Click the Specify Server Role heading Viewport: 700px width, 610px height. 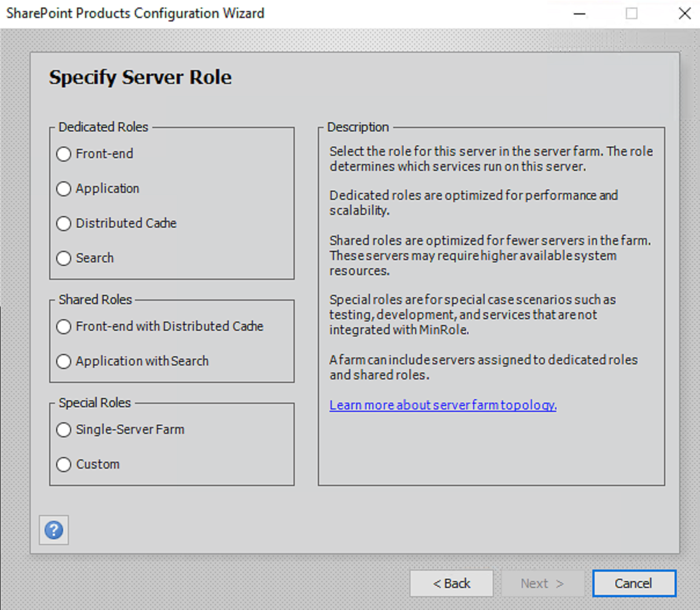tap(140, 78)
